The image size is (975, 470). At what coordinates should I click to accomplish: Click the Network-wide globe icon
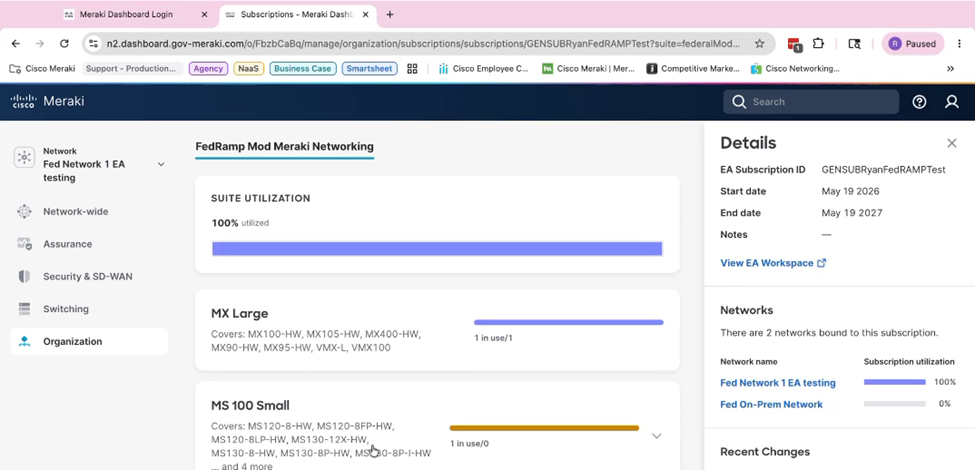click(24, 211)
